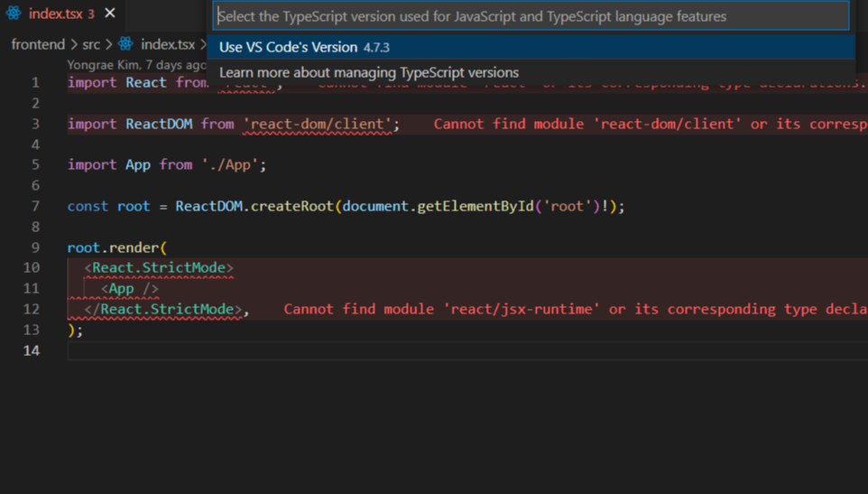Click ReactDOM identifier on line 3
Image resolution: width=868 pixels, height=494 pixels.
[x=159, y=124]
